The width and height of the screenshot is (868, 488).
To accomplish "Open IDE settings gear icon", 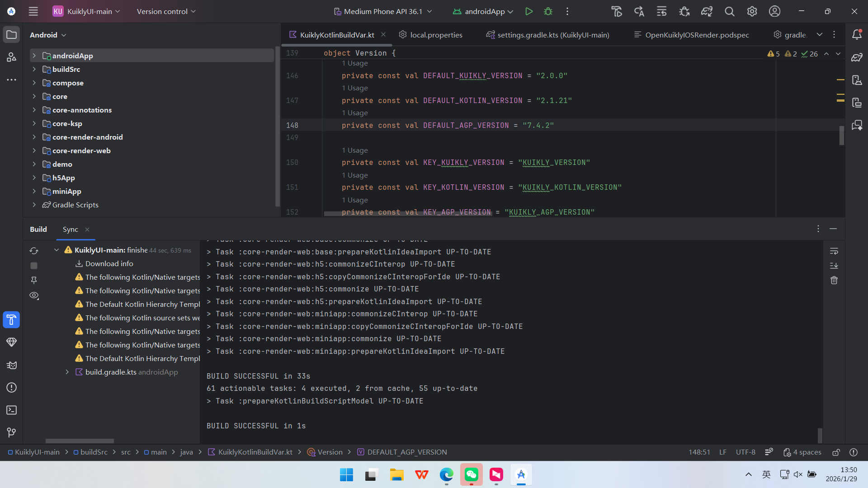I will 752,11.
